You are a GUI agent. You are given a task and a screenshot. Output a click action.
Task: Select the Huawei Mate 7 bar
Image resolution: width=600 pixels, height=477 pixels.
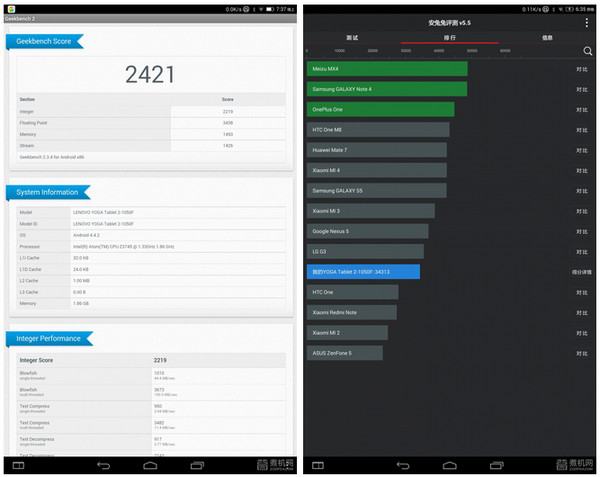(377, 150)
